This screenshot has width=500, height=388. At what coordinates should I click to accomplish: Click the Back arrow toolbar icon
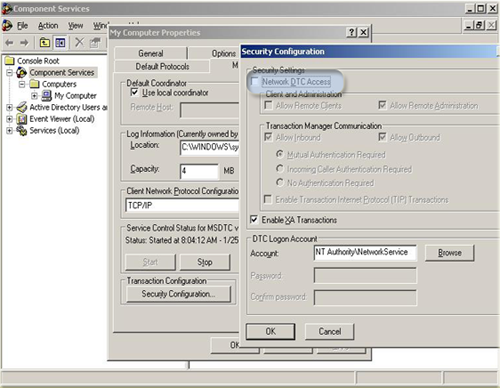coord(9,43)
